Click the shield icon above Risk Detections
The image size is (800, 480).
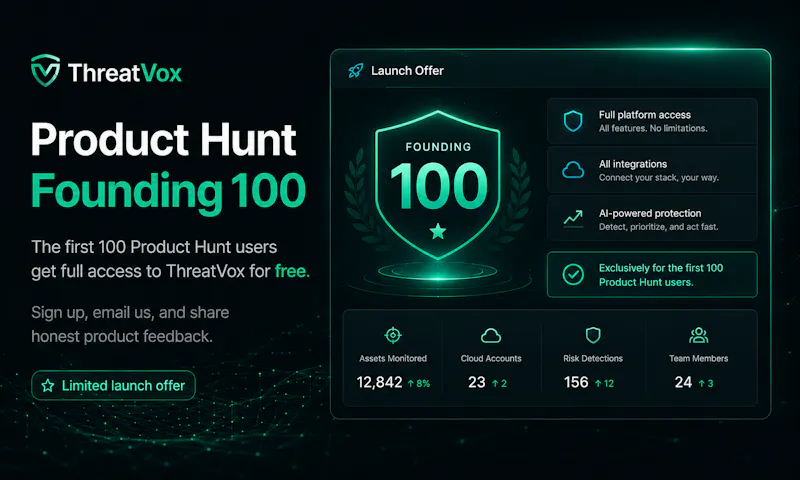[593, 335]
